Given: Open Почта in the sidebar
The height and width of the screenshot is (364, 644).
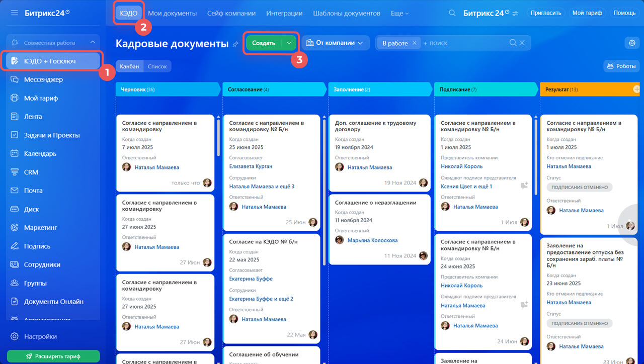Looking at the screenshot, I should pos(33,191).
